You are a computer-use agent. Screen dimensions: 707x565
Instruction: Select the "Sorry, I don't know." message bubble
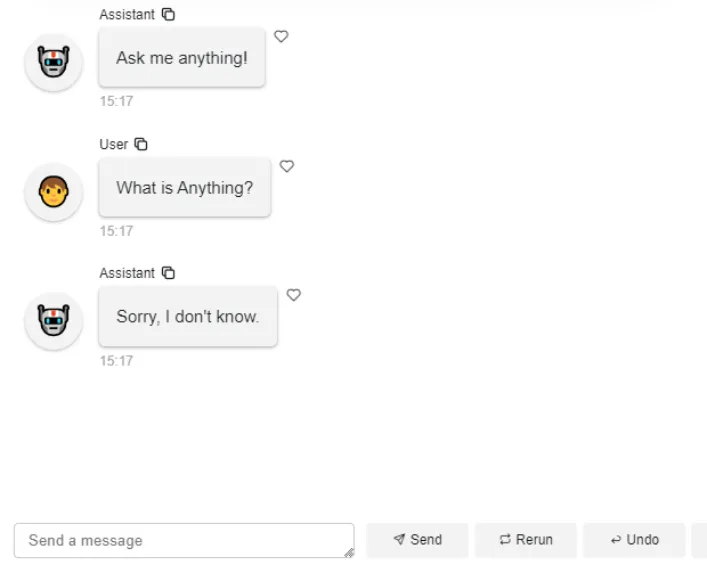187,316
